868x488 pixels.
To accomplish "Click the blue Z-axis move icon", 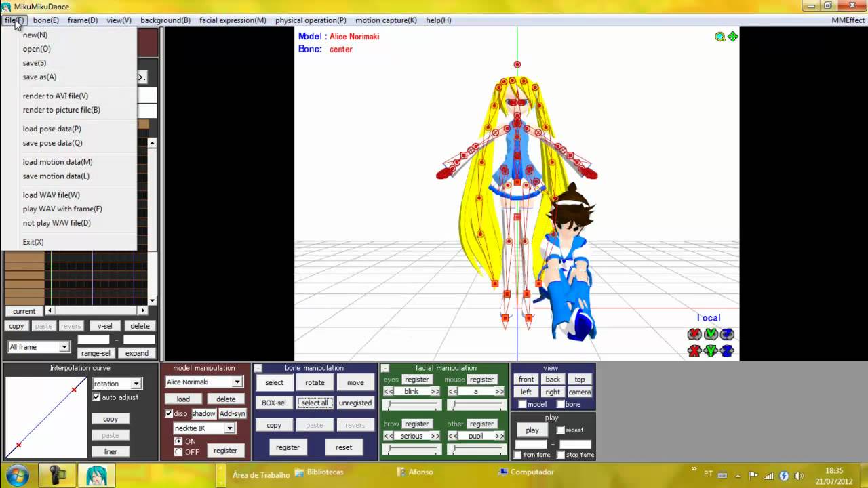I will [x=727, y=350].
